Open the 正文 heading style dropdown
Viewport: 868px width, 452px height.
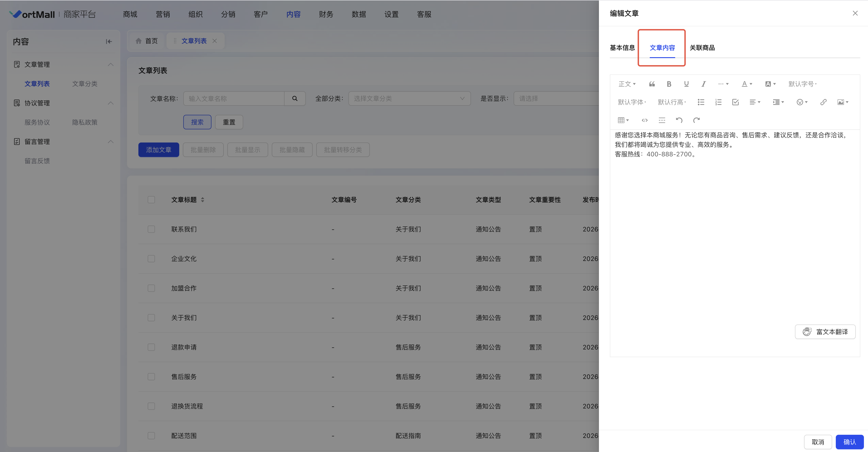[627, 84]
